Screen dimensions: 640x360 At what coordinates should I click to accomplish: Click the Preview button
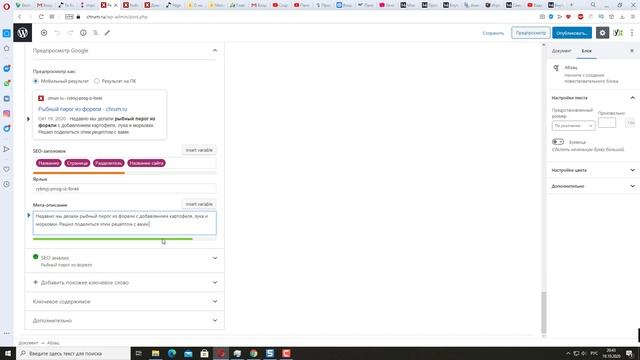[x=530, y=33]
